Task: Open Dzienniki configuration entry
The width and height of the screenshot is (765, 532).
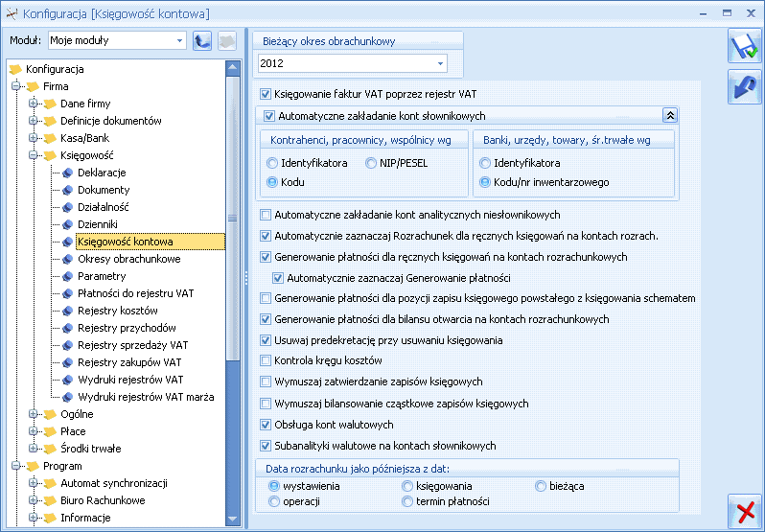Action: tap(98, 224)
